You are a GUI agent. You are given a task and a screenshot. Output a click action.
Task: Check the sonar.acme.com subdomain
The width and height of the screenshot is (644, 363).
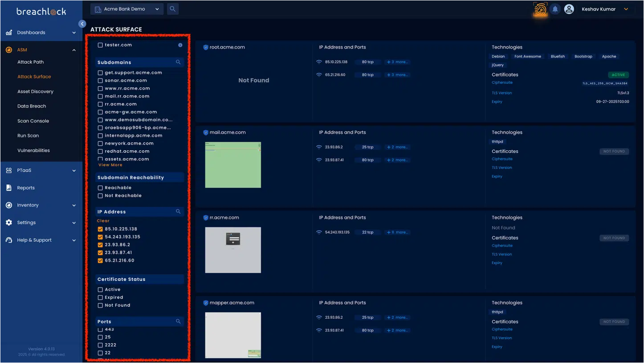pyautogui.click(x=100, y=81)
